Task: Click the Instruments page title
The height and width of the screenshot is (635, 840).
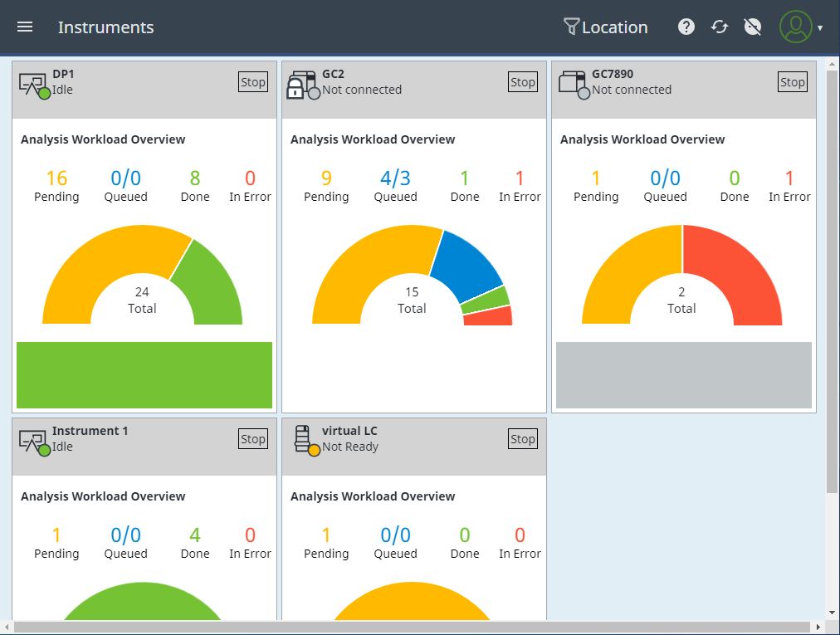Action: coord(106,27)
